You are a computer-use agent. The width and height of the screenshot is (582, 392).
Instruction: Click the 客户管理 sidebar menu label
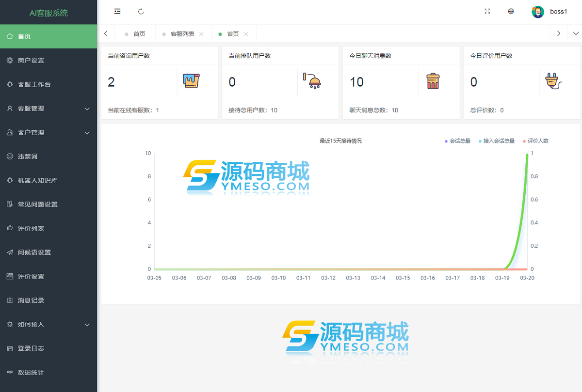pos(31,132)
